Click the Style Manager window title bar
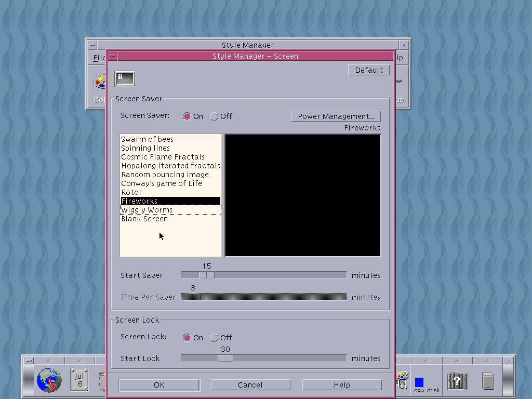The height and width of the screenshot is (399, 532). point(248,45)
